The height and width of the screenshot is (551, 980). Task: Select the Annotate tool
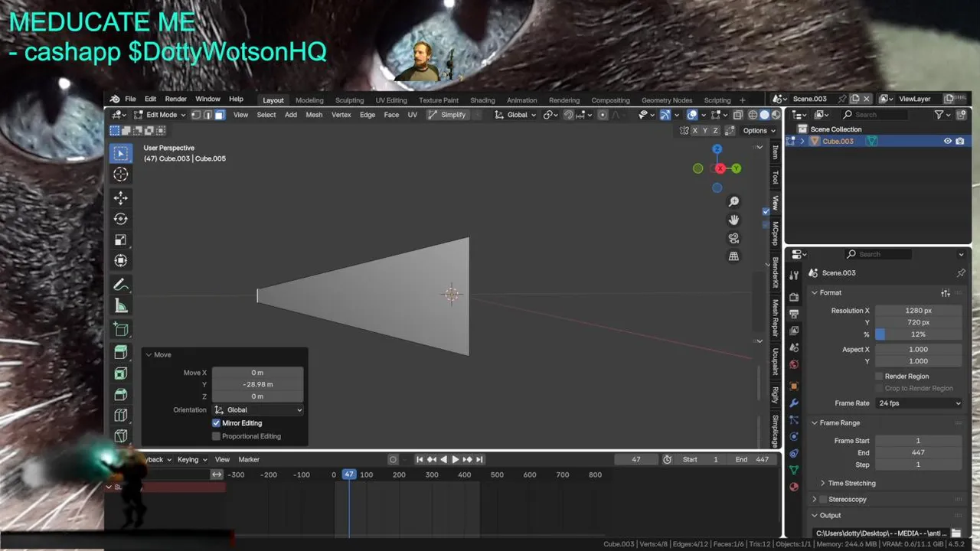[x=120, y=285]
